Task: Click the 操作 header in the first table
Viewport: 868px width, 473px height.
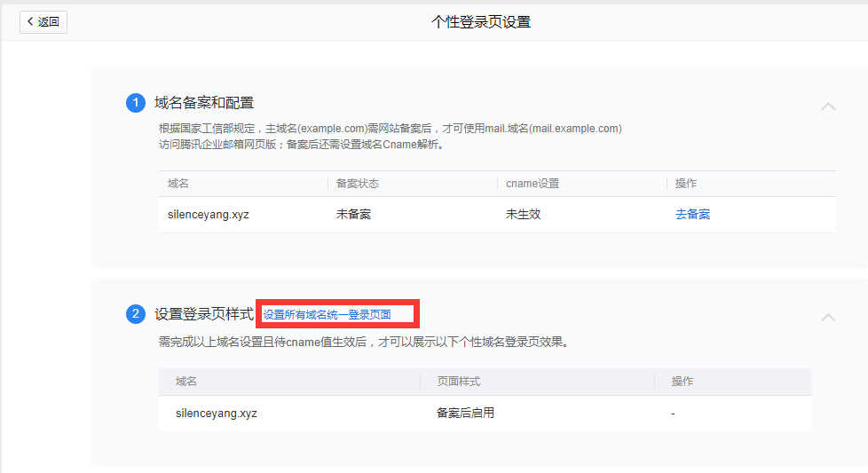Action: click(x=686, y=184)
